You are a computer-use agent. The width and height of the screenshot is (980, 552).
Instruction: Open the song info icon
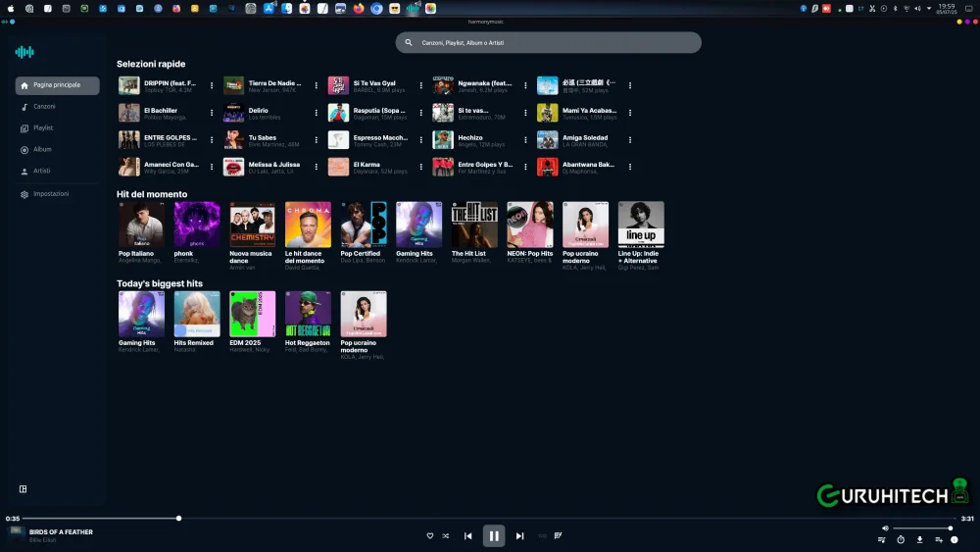pyautogui.click(x=955, y=539)
